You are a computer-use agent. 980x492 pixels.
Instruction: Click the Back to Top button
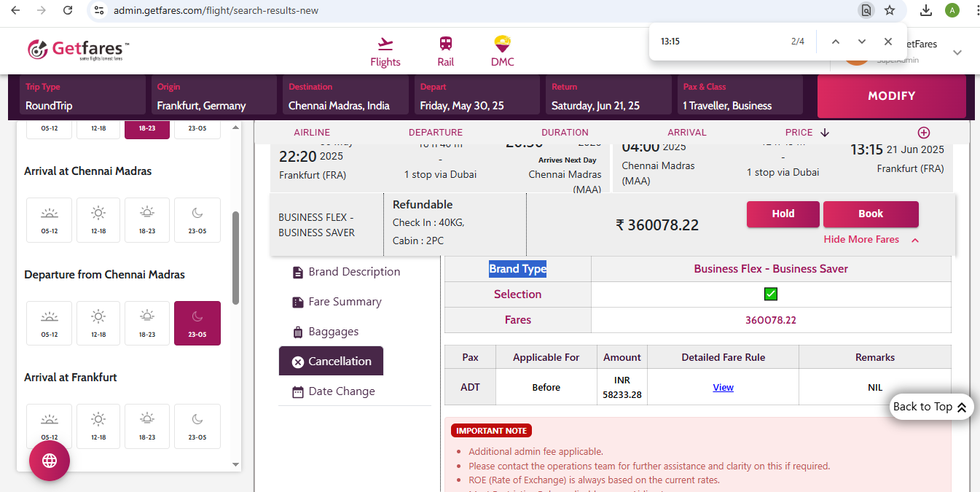930,407
